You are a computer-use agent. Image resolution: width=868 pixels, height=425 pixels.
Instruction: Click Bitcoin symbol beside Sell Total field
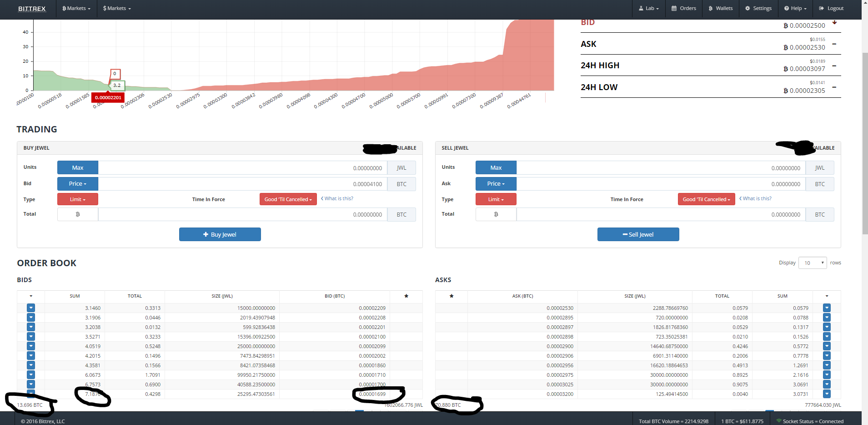pyautogui.click(x=496, y=214)
